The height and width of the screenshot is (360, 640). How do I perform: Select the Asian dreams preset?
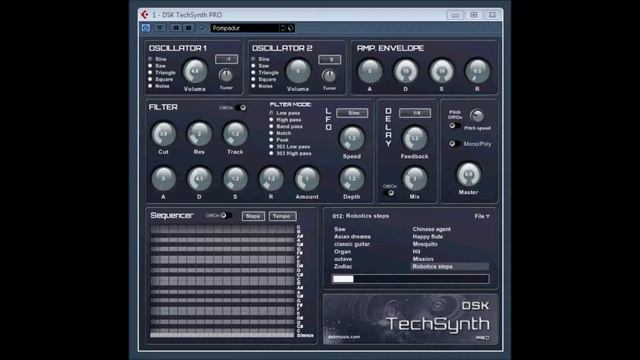click(x=352, y=236)
